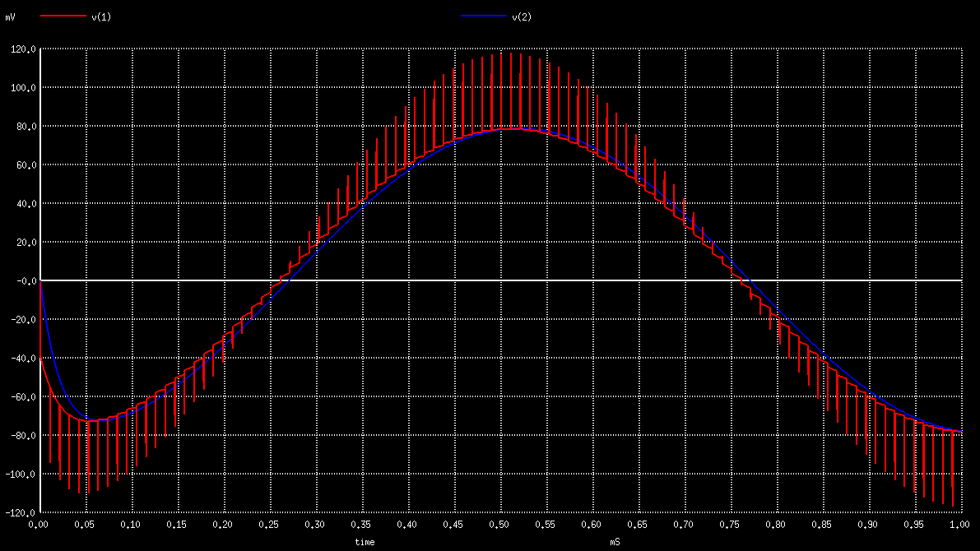980x551 pixels.
Task: Click the 0.80 x-axis value
Action: (776, 525)
